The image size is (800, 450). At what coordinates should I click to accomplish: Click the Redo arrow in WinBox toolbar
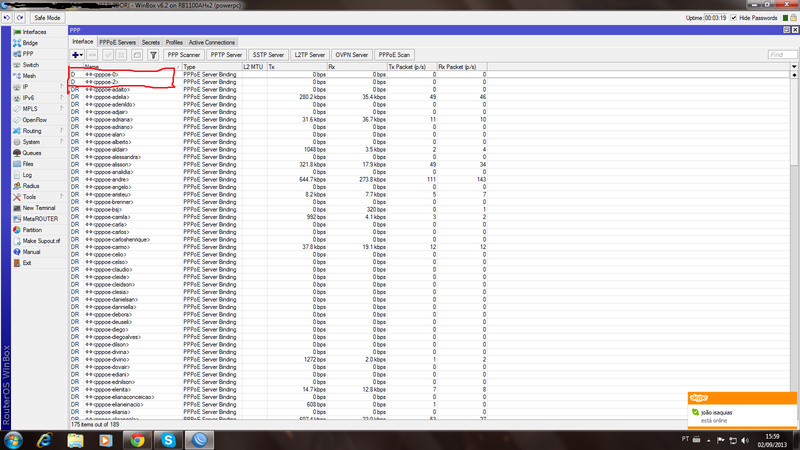pyautogui.click(x=20, y=18)
